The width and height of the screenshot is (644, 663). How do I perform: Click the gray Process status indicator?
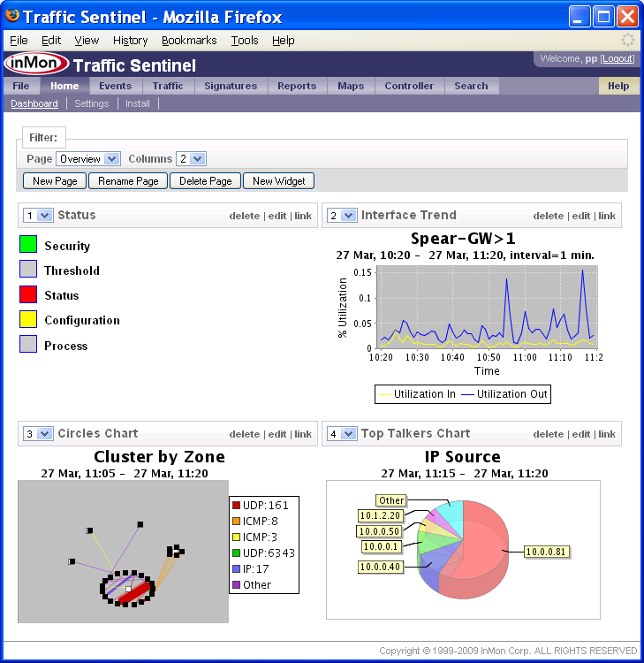point(28,345)
